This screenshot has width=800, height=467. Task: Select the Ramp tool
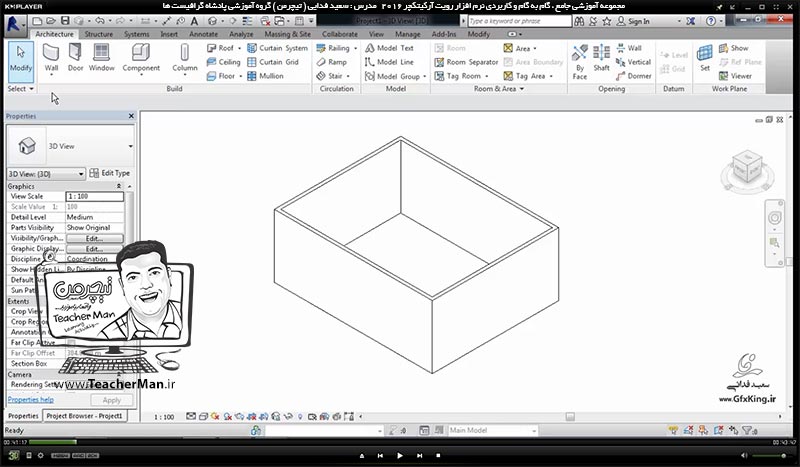(x=332, y=62)
